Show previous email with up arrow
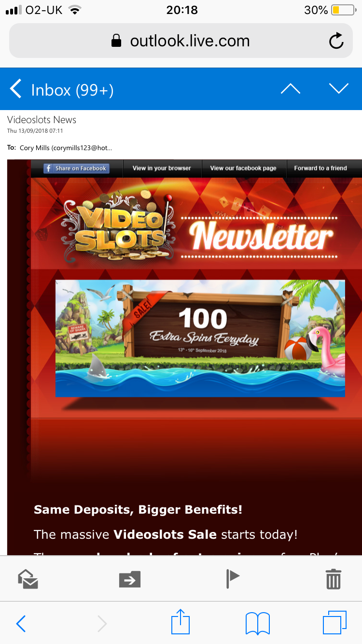 (290, 89)
